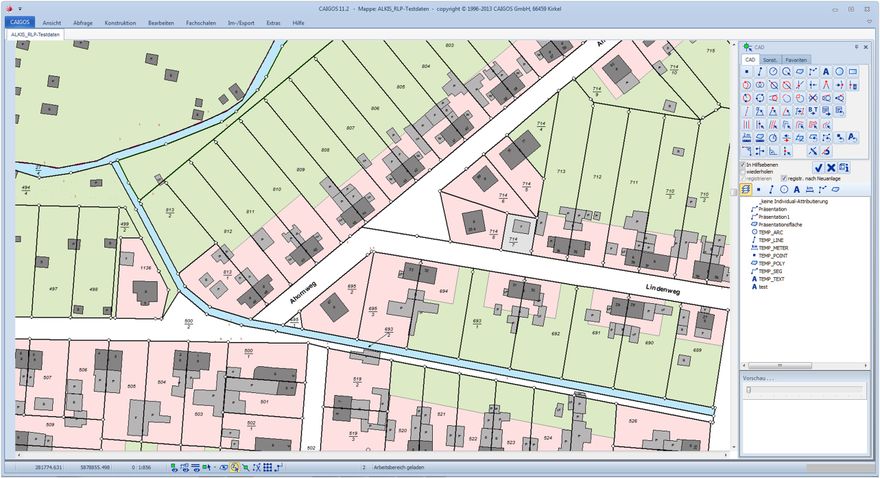Select TEMP_POLY in the attribute list

coord(772,263)
